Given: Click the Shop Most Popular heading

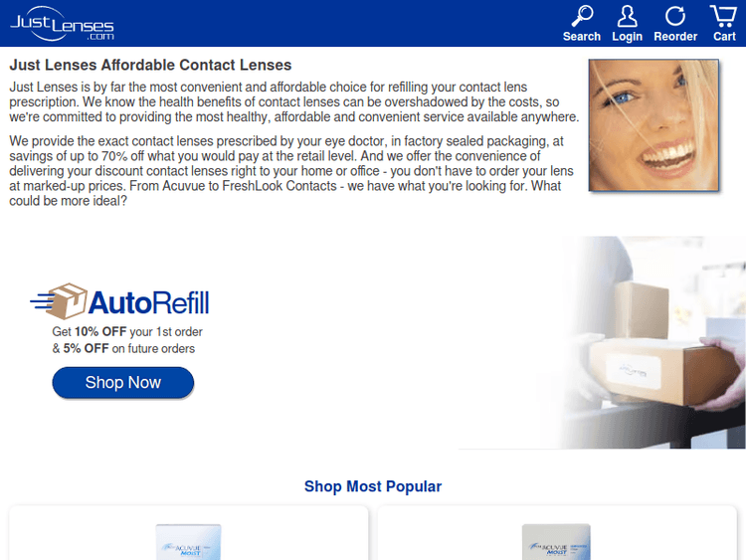Looking at the screenshot, I should click(x=373, y=486).
